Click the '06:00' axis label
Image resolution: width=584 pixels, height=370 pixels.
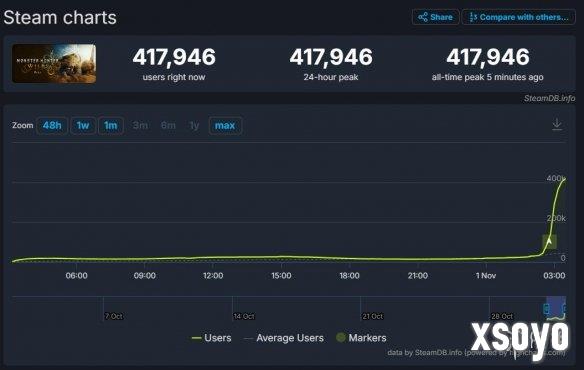click(76, 276)
